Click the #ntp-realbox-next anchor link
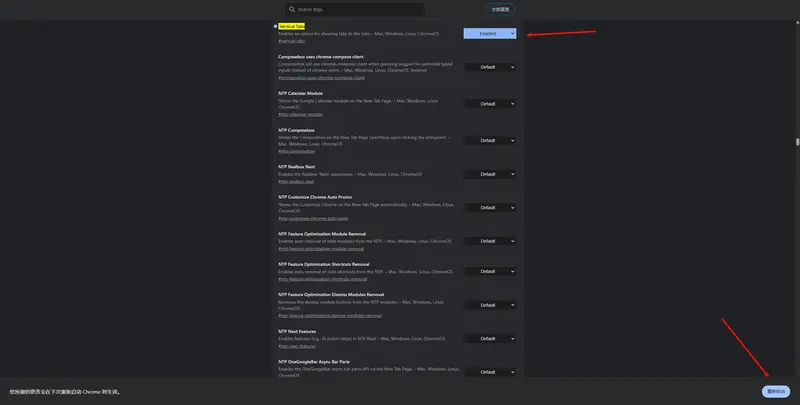800x405 pixels. 296,182
